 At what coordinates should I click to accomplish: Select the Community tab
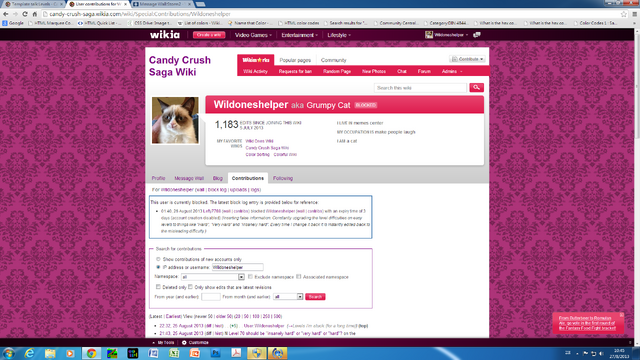[333, 60]
